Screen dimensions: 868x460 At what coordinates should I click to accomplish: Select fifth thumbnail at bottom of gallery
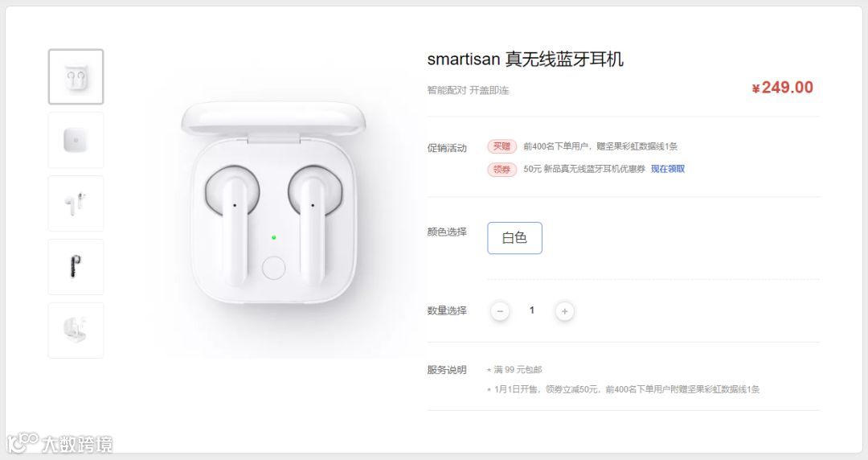coord(76,331)
